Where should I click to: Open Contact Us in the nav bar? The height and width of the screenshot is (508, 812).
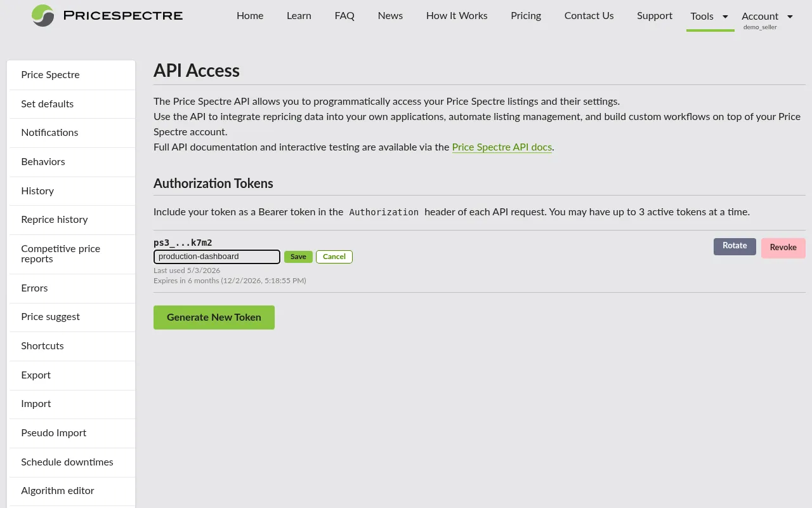[x=589, y=16]
